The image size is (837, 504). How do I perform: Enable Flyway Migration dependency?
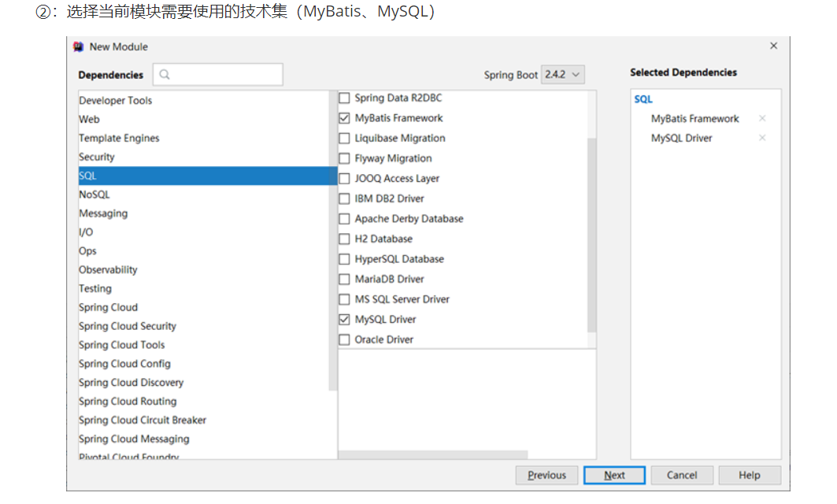pyautogui.click(x=344, y=158)
